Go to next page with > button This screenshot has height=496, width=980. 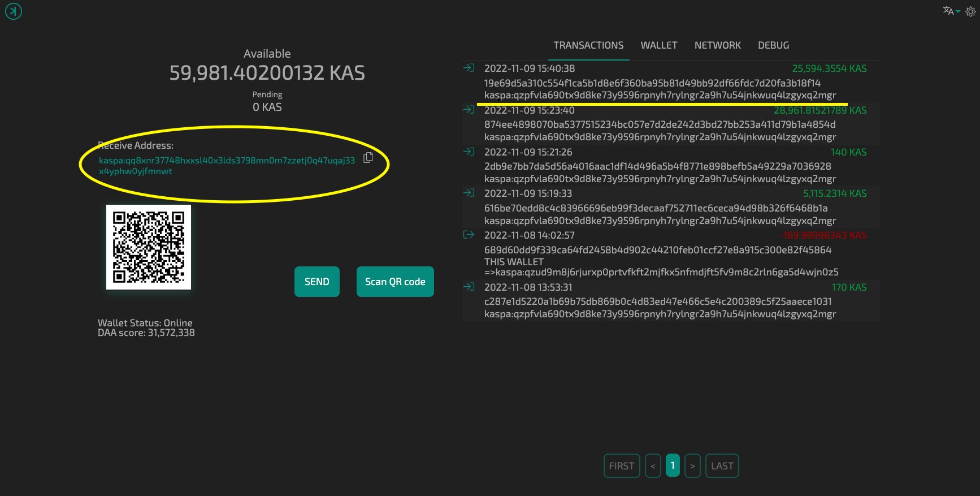click(692, 466)
